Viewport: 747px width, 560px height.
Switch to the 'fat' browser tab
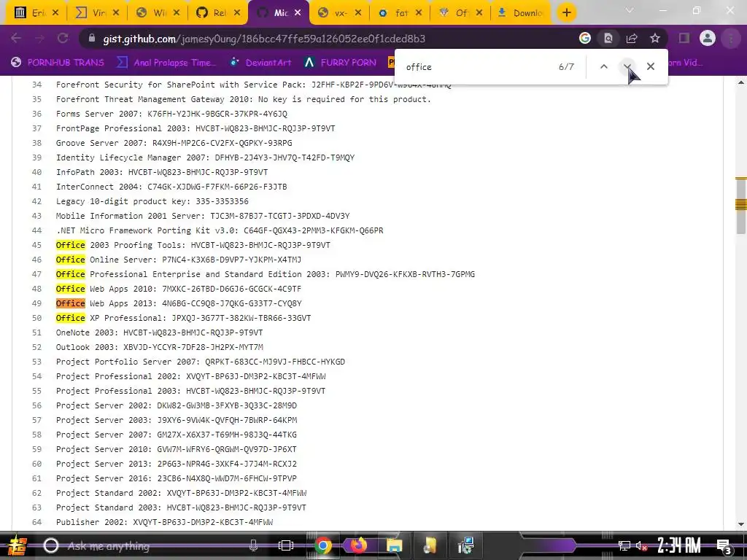point(399,13)
